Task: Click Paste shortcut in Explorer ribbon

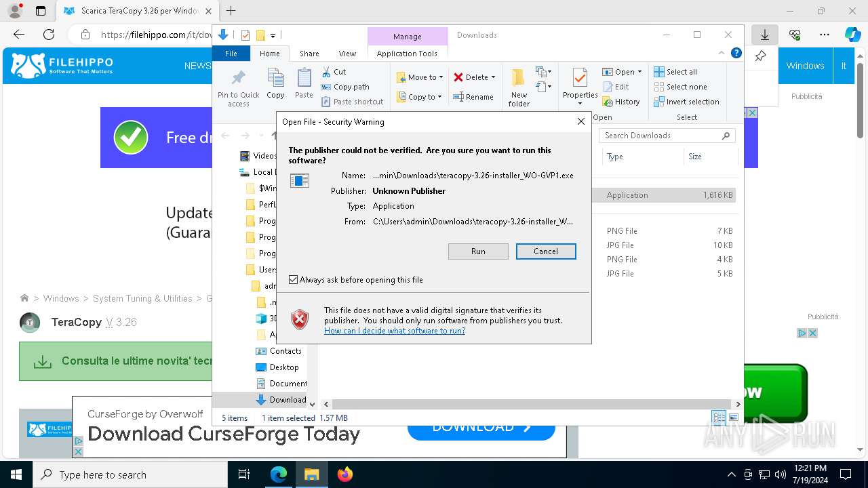Action: pos(353,102)
